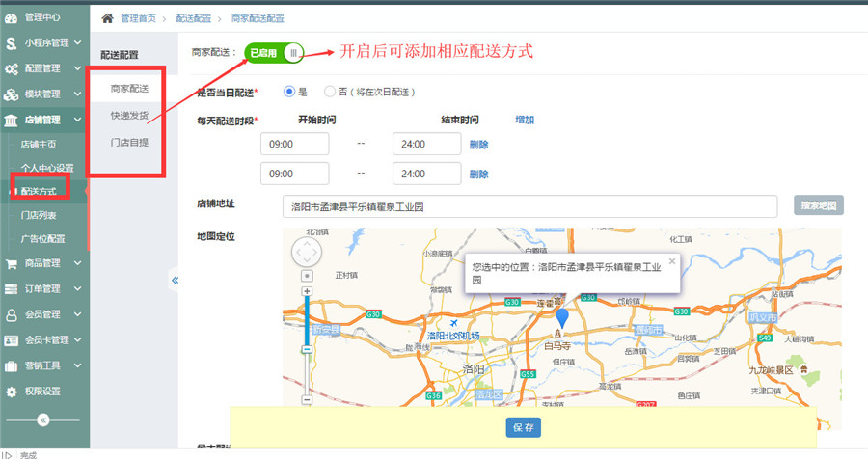Collapse the 店铺管理 menu arrow
The height and width of the screenshot is (459, 868).
click(x=77, y=120)
